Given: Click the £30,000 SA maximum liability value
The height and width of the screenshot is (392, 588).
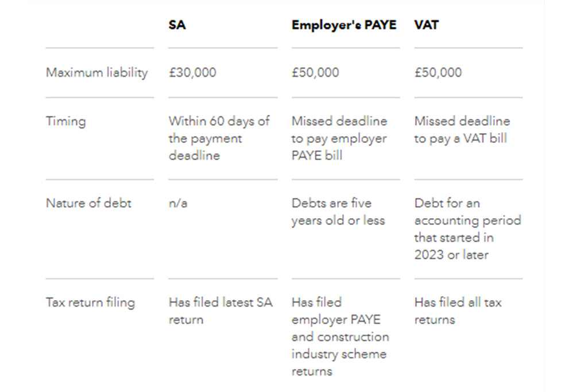Looking at the screenshot, I should tap(192, 73).
